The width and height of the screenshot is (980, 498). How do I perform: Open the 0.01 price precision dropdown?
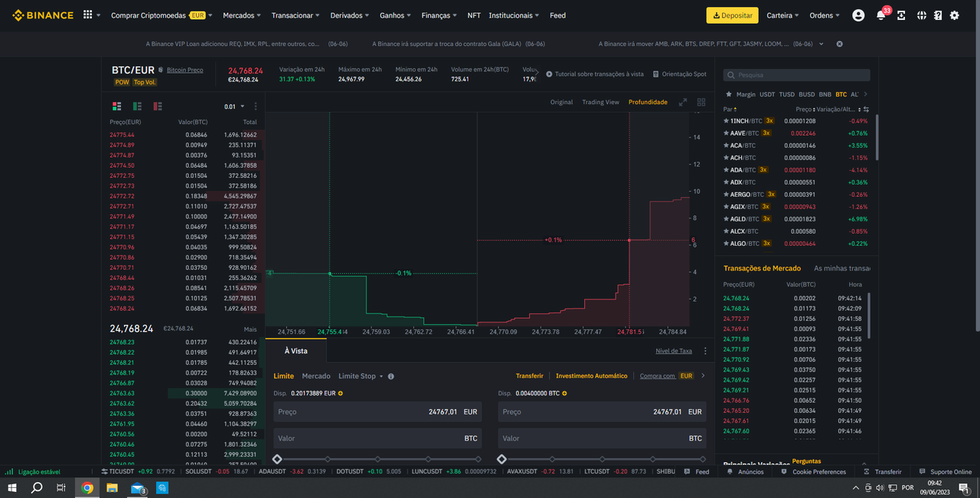point(234,106)
